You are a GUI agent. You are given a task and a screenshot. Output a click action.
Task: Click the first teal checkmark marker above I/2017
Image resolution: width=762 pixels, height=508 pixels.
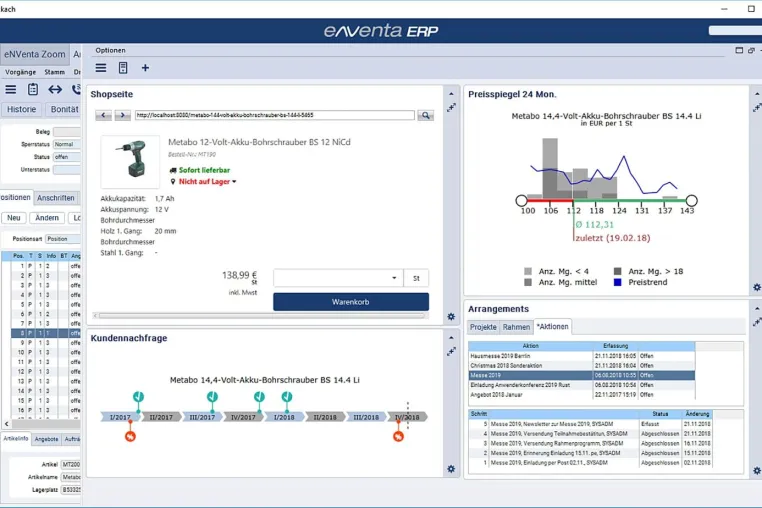click(139, 397)
